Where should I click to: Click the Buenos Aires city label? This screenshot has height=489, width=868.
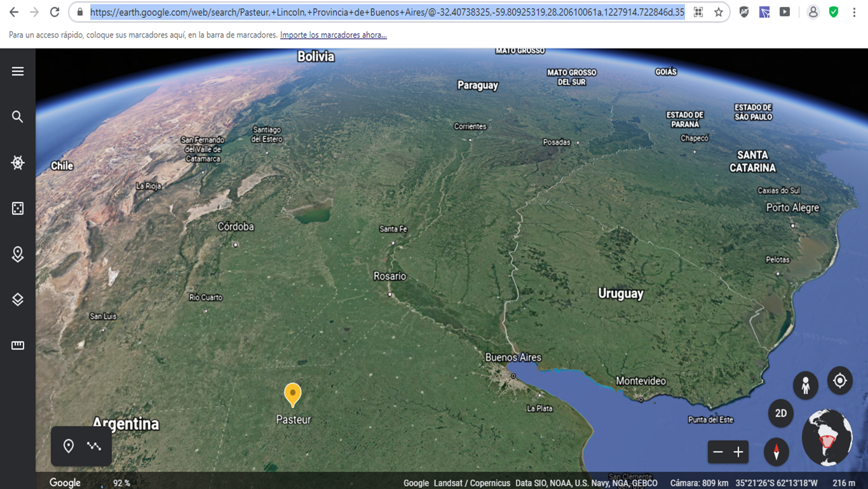513,358
